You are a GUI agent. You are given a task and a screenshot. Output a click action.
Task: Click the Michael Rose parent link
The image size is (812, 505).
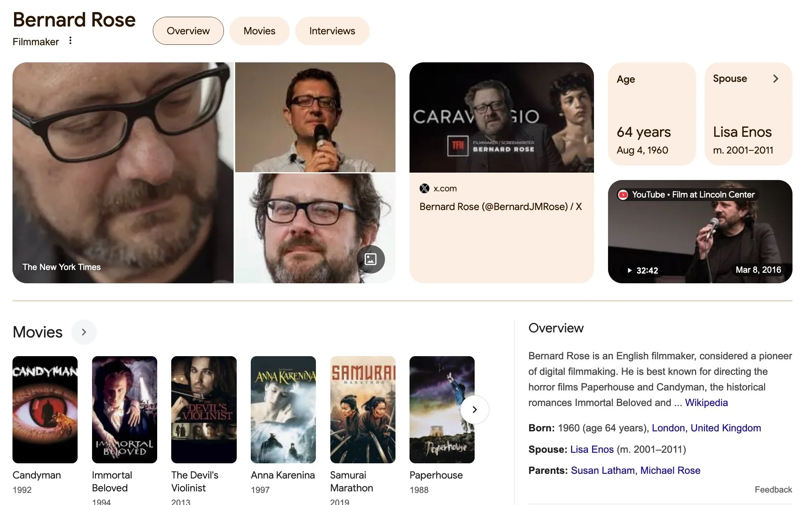coord(670,470)
